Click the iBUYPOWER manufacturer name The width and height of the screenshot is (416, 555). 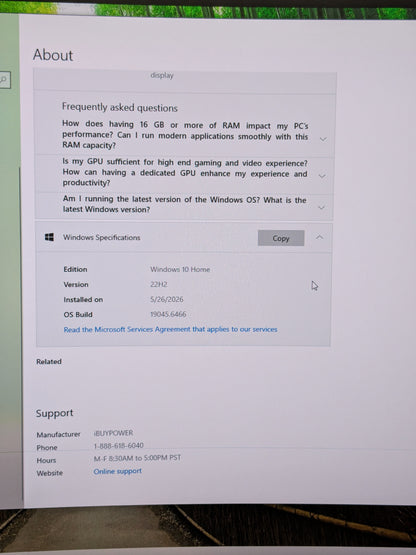[114, 433]
